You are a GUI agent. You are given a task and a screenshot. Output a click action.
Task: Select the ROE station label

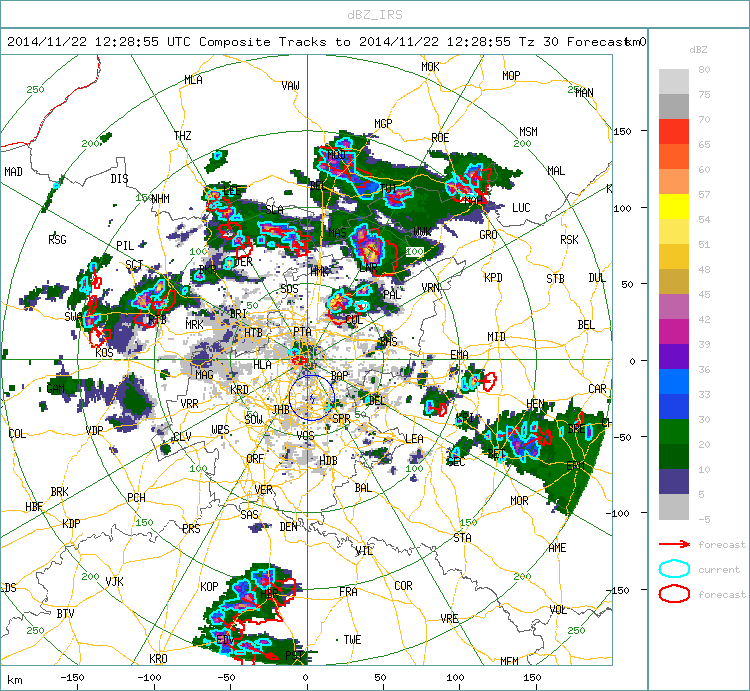point(440,138)
